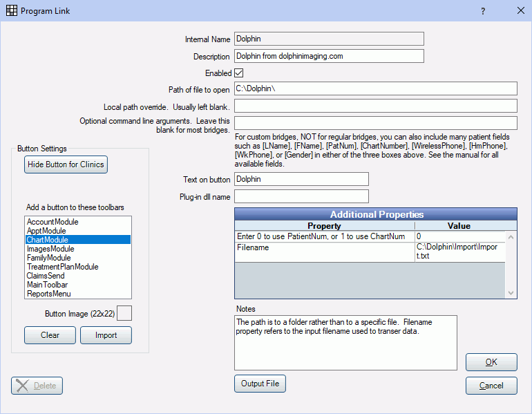Click Hide Button for Clinics

(x=66, y=164)
